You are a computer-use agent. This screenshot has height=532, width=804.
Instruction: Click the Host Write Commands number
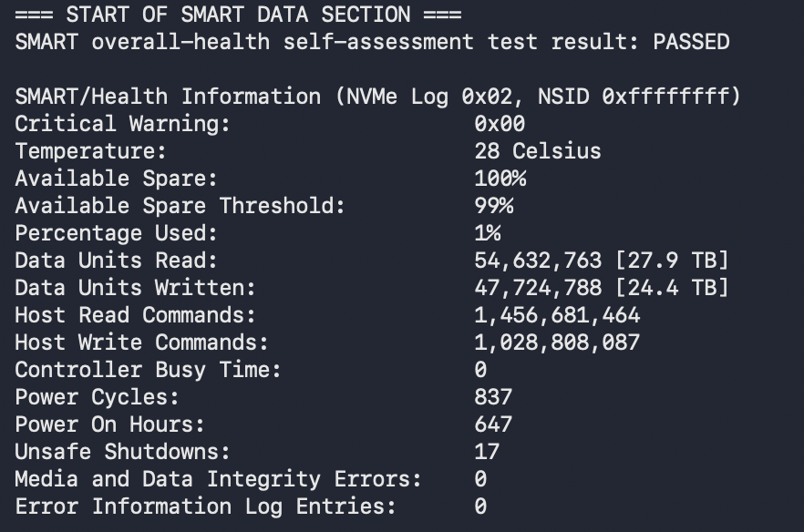[557, 343]
